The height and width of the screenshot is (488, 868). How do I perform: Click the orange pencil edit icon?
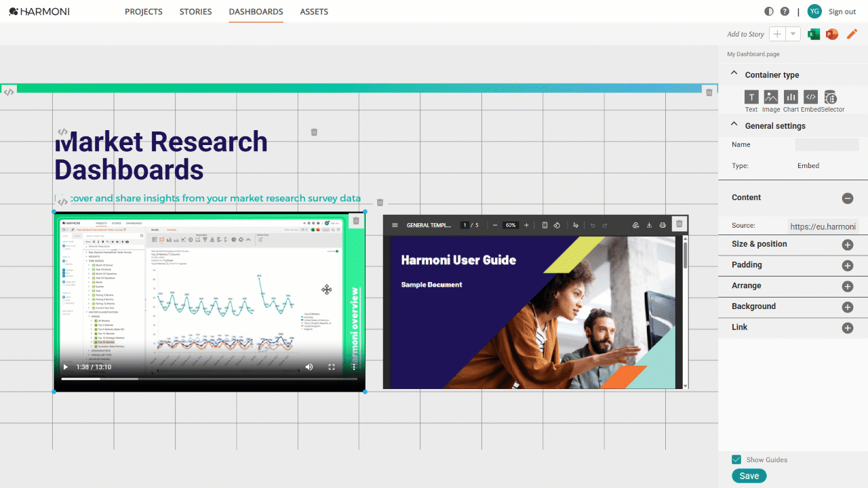(x=852, y=34)
